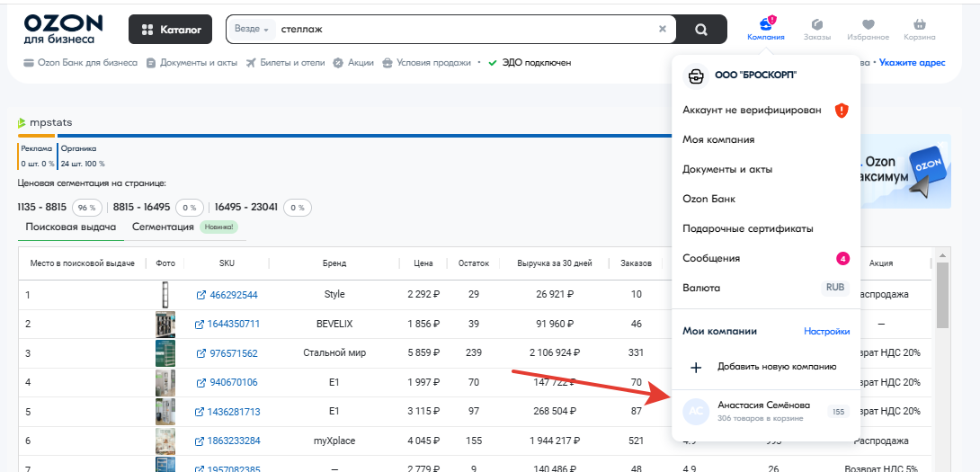Click product thumbnail for BEVELIX row
Viewport: 980px width, 472px height.
coord(165,324)
